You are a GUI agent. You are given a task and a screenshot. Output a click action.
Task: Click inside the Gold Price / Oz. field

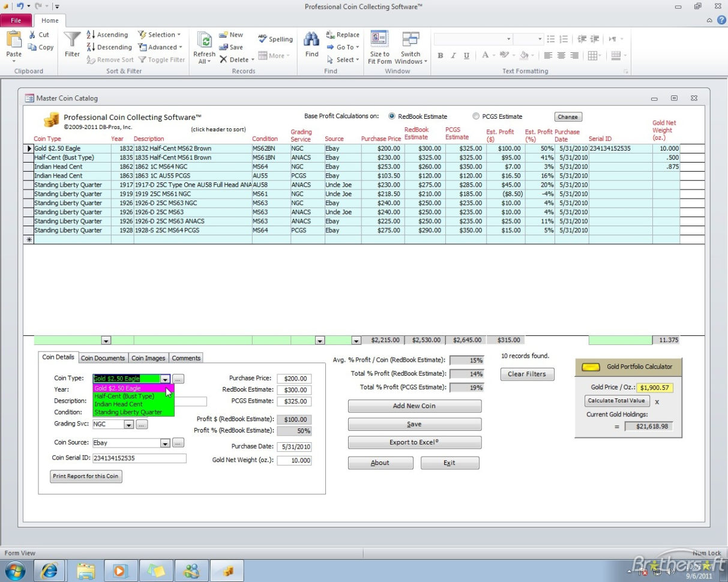(654, 388)
